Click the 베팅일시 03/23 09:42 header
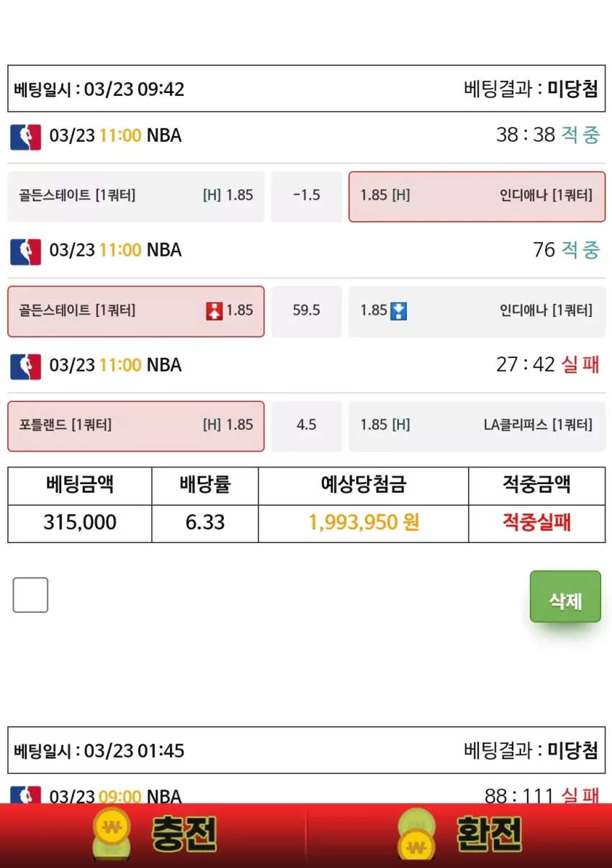The height and width of the screenshot is (868, 612). pyautogui.click(x=99, y=89)
